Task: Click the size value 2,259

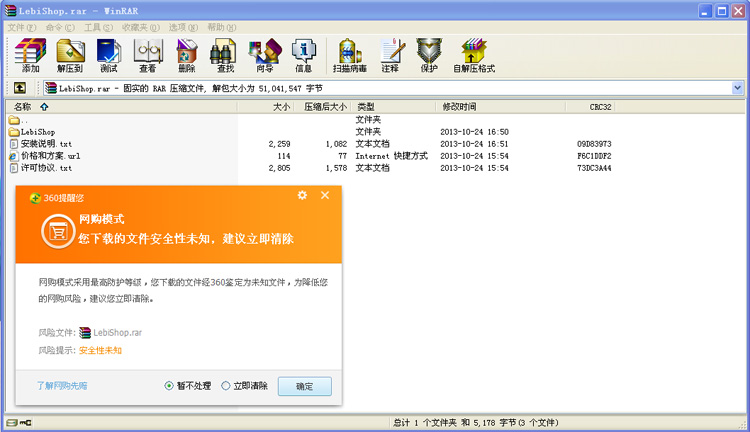Action: point(279,144)
